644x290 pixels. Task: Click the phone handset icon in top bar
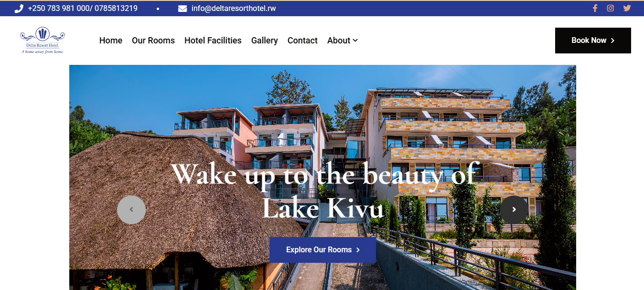19,9
